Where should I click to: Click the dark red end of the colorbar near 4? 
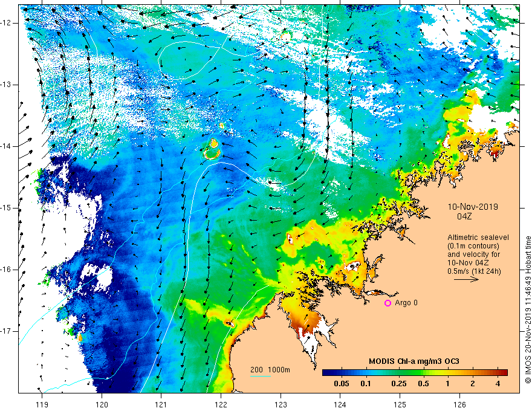502,373
